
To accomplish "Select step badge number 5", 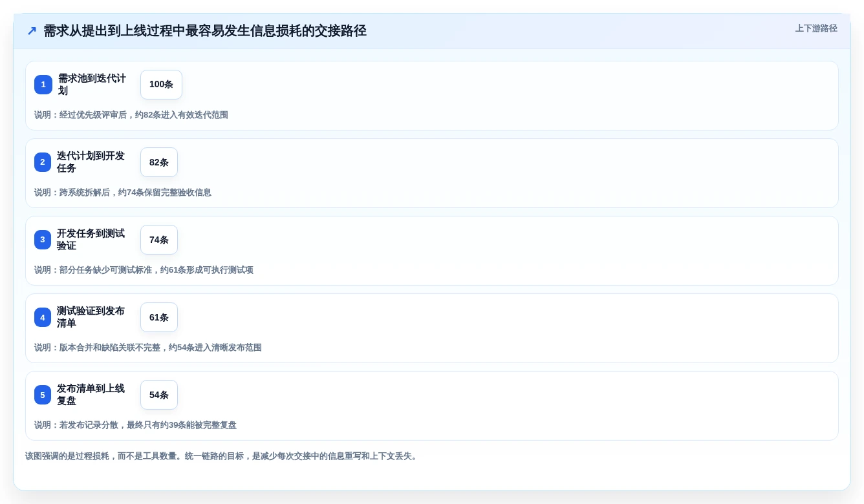I will click(43, 395).
